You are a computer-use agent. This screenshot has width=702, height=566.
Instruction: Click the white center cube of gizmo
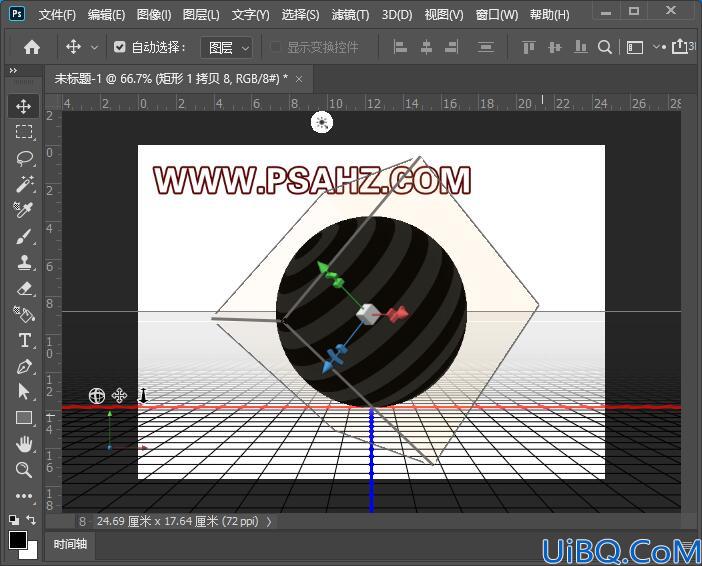click(x=366, y=314)
